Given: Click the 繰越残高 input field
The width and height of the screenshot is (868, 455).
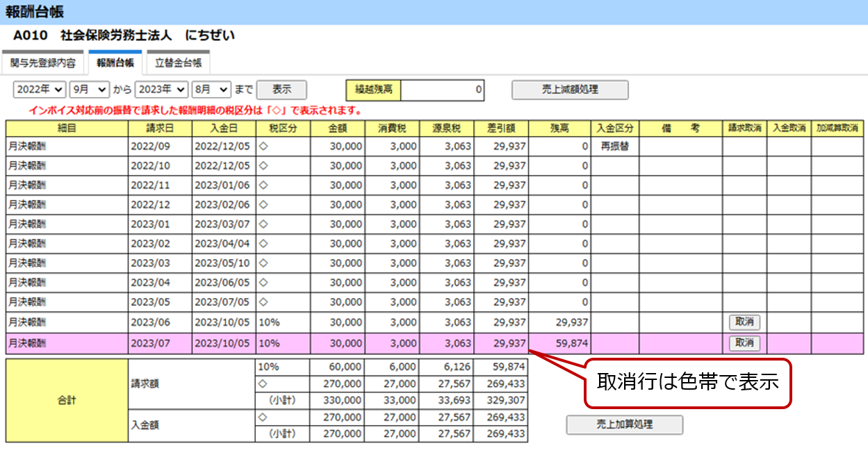Looking at the screenshot, I should click(x=443, y=90).
